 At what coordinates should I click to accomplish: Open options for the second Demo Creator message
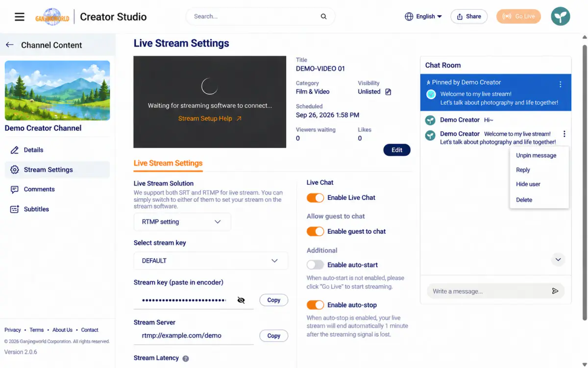564,134
